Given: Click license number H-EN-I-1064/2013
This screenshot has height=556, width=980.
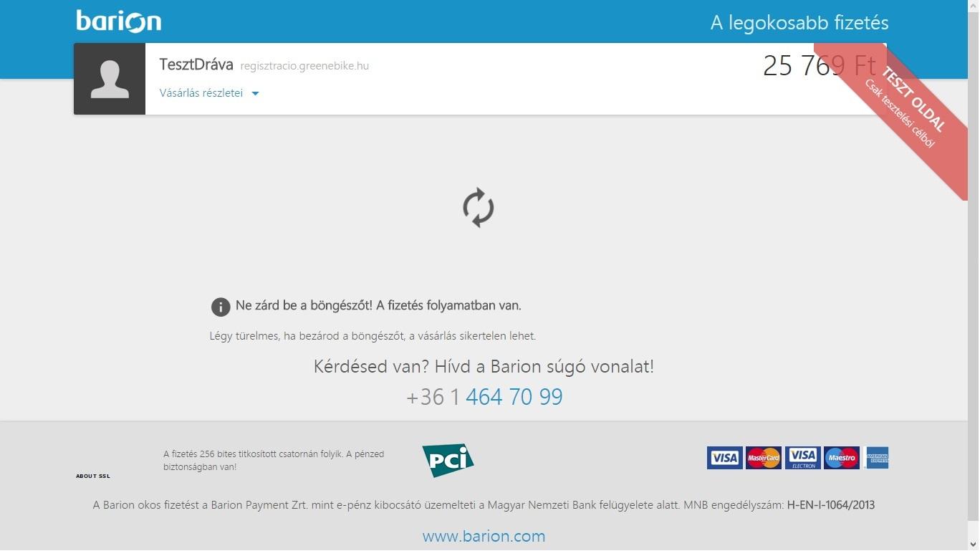Looking at the screenshot, I should tap(831, 505).
